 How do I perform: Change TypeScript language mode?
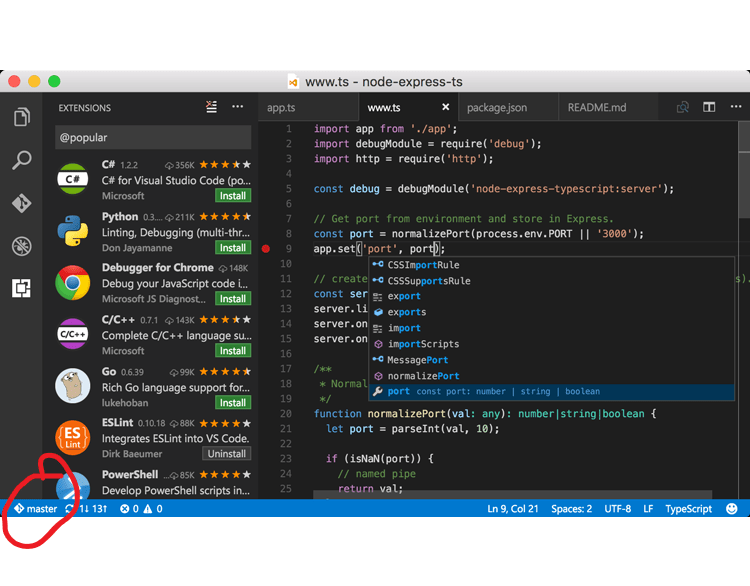click(688, 509)
